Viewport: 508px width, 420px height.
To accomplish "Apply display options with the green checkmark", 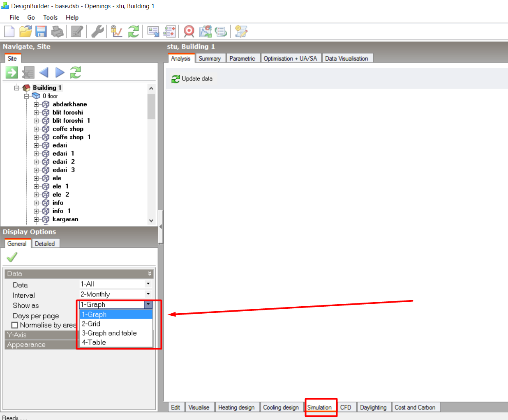I will [x=12, y=257].
